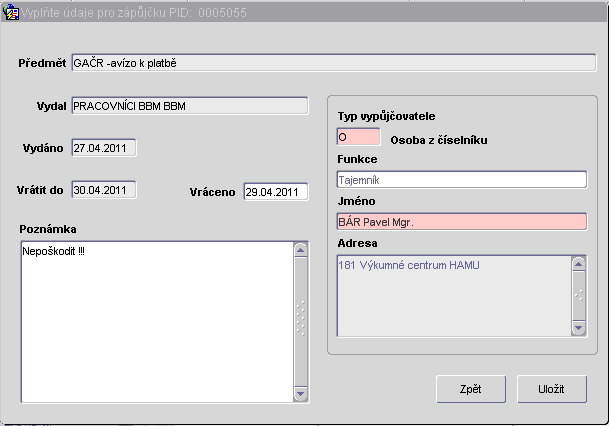
Task: Save the loan with the Uložit button
Action: coord(552,389)
